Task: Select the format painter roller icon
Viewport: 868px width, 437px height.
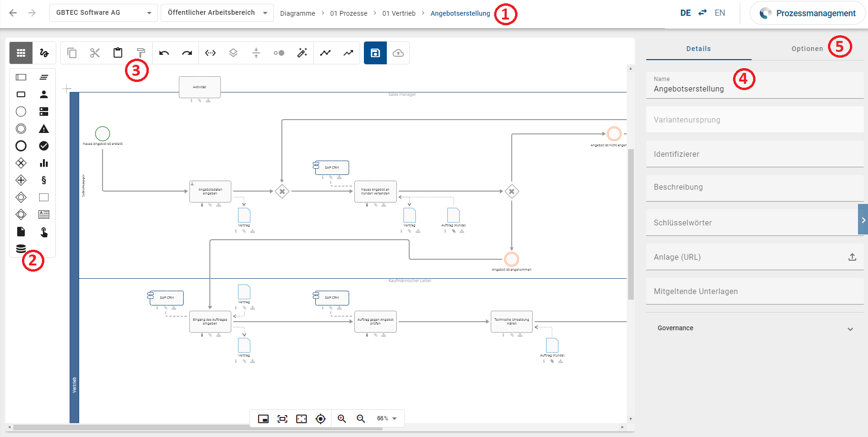Action: coord(141,53)
